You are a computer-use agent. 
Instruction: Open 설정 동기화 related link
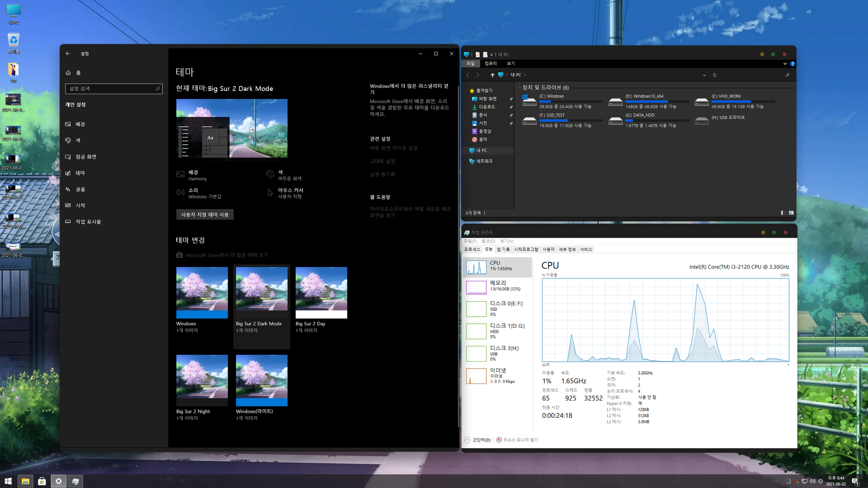[382, 174]
